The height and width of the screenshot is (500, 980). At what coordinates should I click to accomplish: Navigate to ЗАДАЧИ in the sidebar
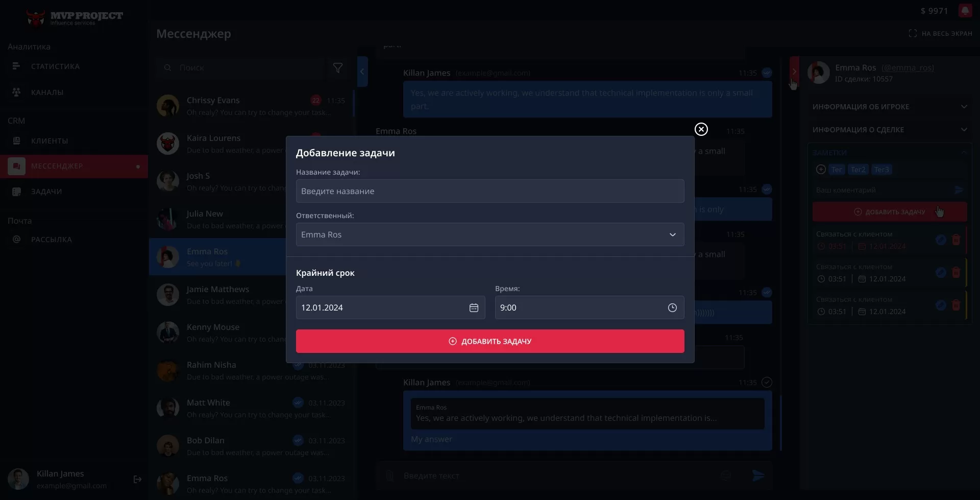[x=47, y=191]
